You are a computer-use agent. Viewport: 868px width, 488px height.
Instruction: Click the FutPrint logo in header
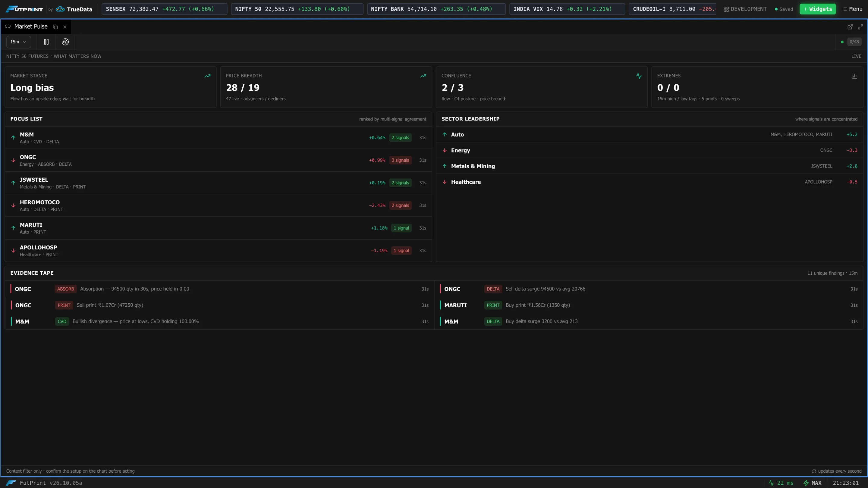point(24,9)
